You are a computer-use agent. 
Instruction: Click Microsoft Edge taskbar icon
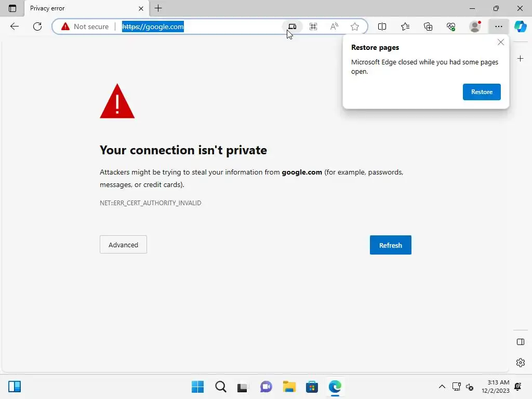[x=335, y=387]
